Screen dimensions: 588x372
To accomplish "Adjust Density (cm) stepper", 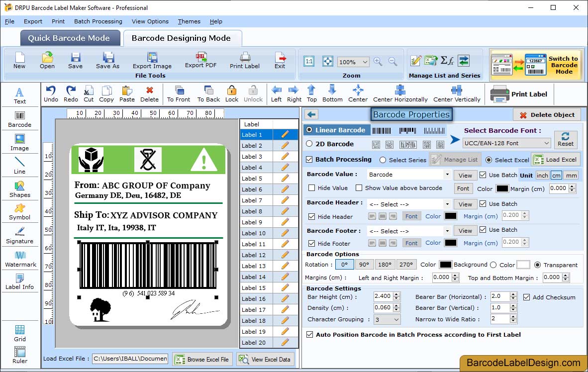I will 397,308.
